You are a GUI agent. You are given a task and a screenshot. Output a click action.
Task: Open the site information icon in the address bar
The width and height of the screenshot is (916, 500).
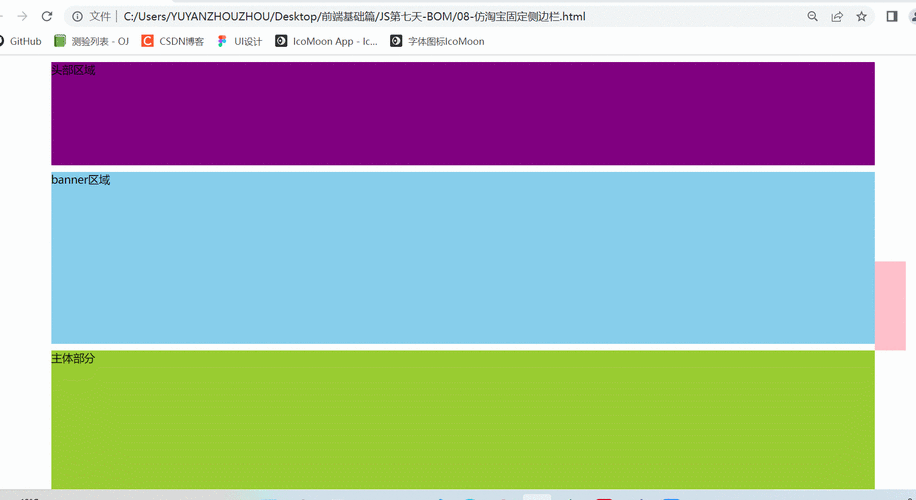77,16
